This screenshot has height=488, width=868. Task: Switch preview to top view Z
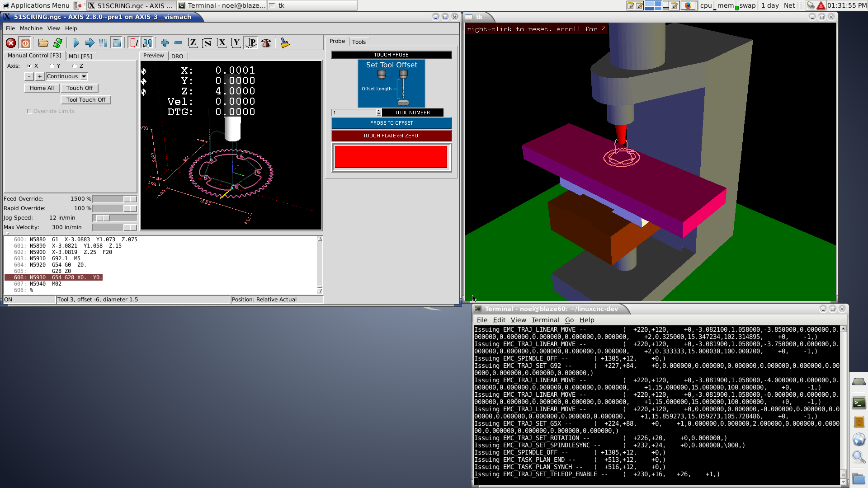193,43
